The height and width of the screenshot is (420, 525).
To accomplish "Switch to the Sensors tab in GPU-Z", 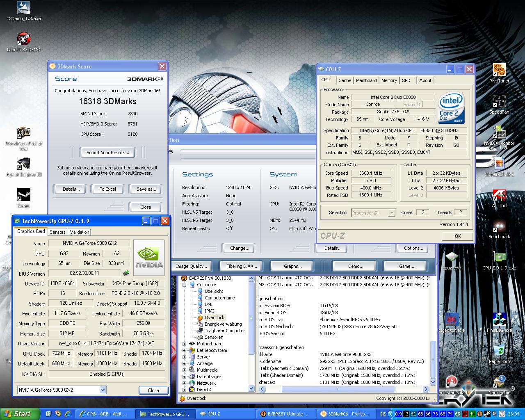I will pos(57,232).
